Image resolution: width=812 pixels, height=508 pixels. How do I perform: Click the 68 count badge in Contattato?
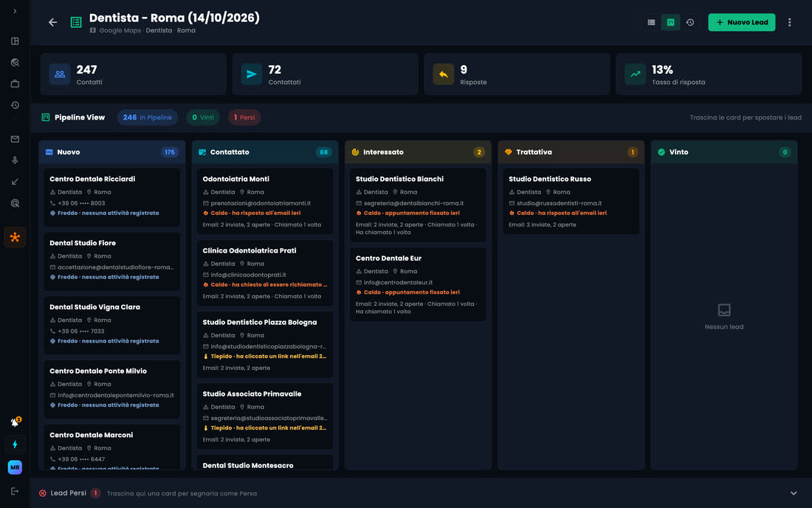[323, 152]
